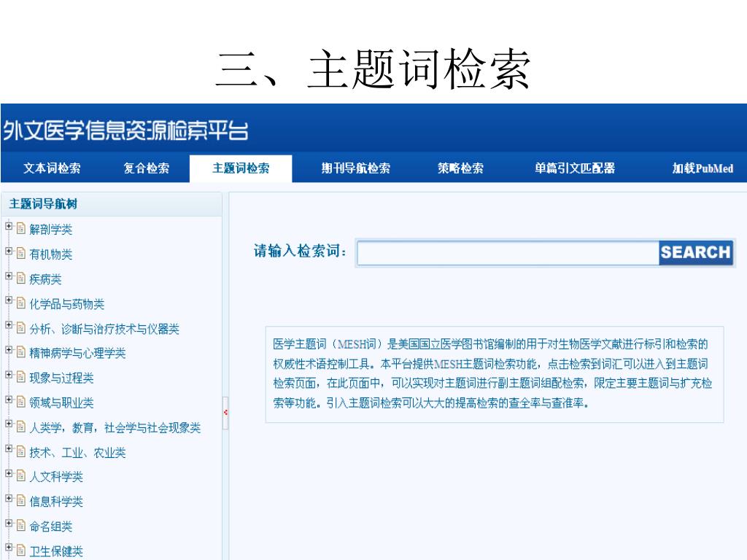747x560 pixels.
Task: Open the 命名组类 category
Action: tap(50, 526)
